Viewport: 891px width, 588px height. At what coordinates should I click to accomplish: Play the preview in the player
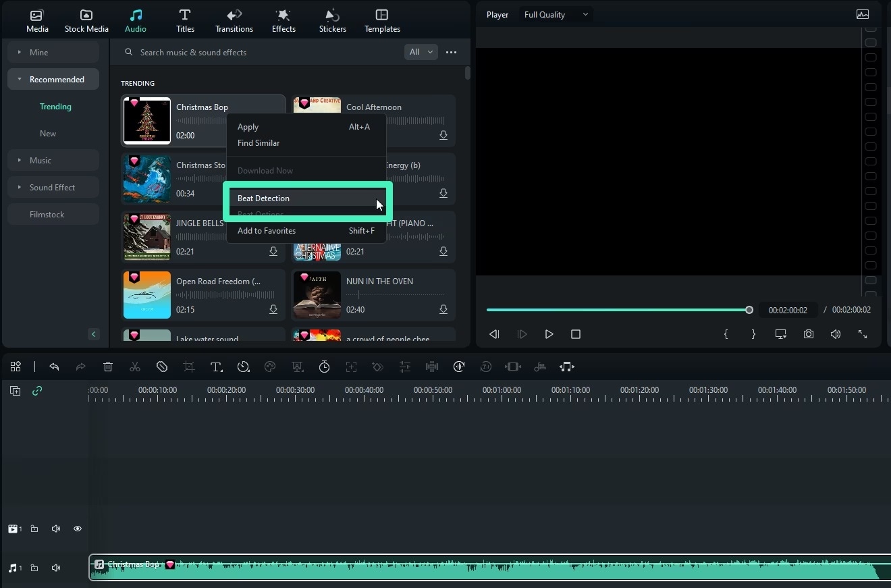coord(549,334)
